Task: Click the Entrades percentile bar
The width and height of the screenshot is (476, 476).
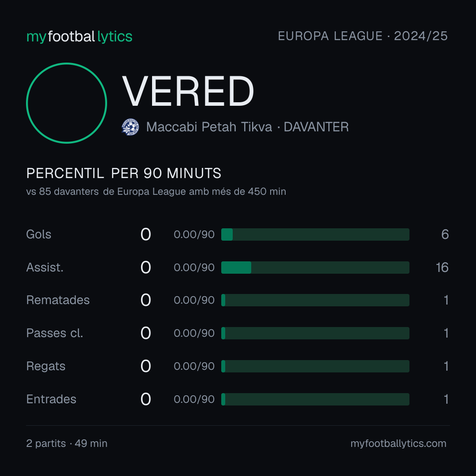Action: point(315,399)
